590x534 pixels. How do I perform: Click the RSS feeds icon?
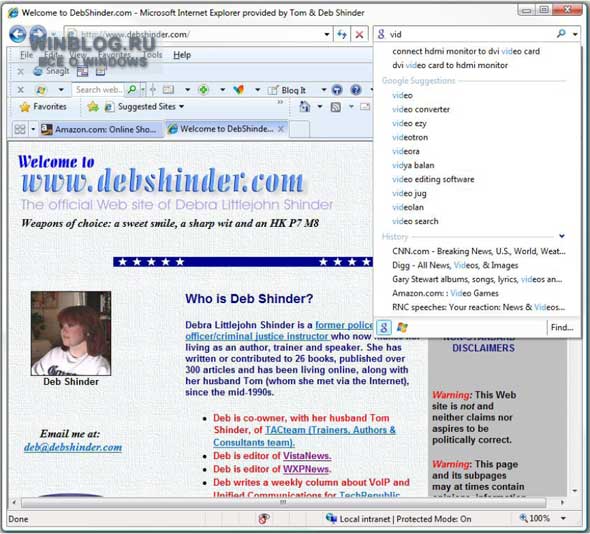336,107
